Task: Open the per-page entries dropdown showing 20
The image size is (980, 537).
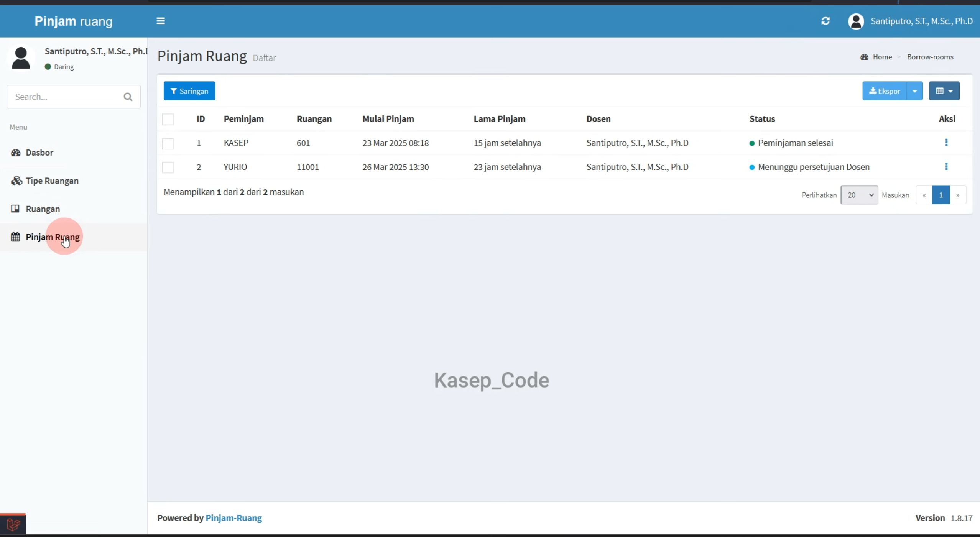Action: point(859,195)
